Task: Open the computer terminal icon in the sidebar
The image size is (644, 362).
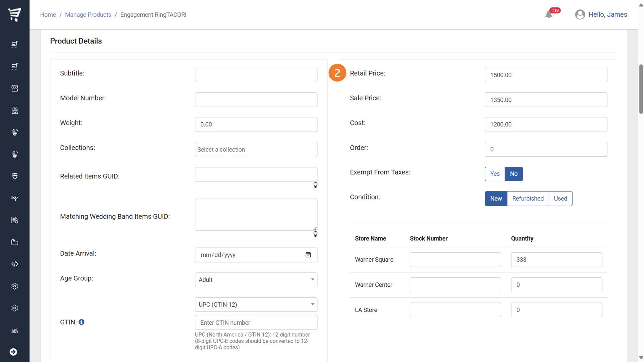Action: 14,110
